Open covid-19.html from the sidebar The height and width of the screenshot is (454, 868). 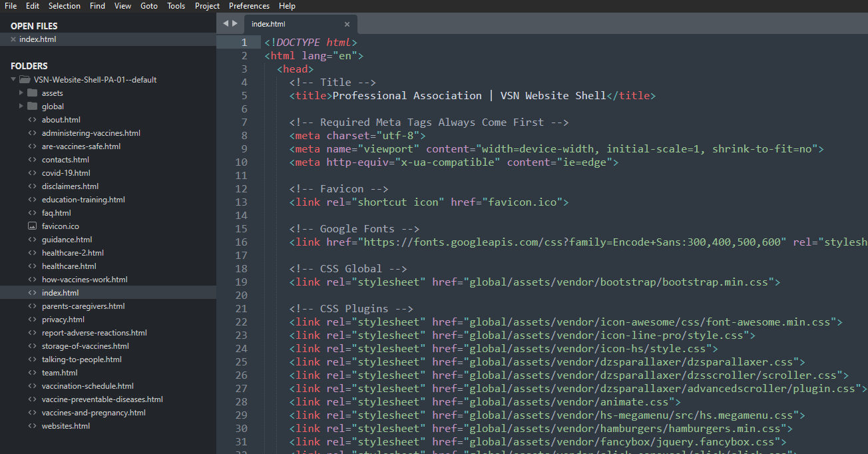(x=66, y=173)
